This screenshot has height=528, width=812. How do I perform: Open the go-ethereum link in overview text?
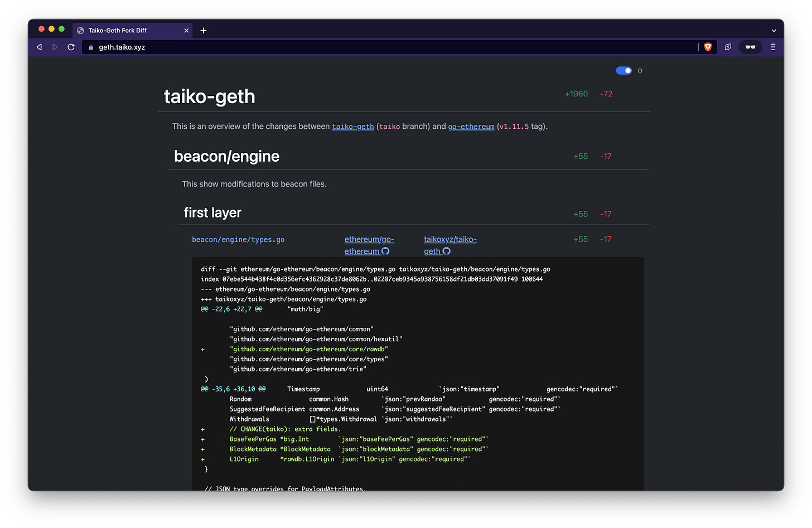pyautogui.click(x=471, y=127)
